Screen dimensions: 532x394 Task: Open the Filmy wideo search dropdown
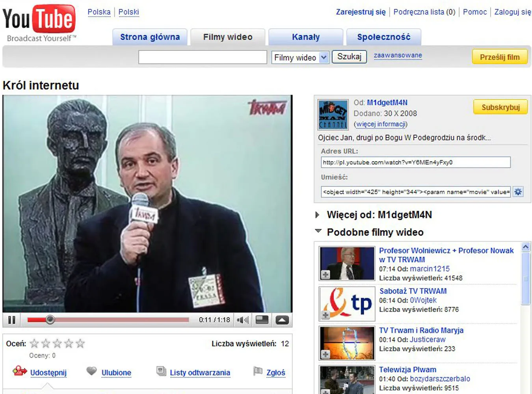click(324, 58)
